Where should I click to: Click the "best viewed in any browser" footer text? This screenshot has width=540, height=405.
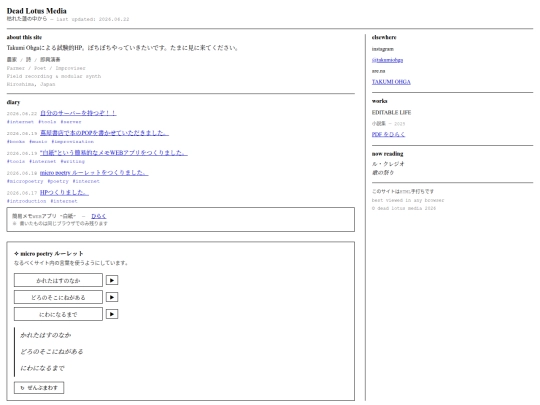click(408, 200)
